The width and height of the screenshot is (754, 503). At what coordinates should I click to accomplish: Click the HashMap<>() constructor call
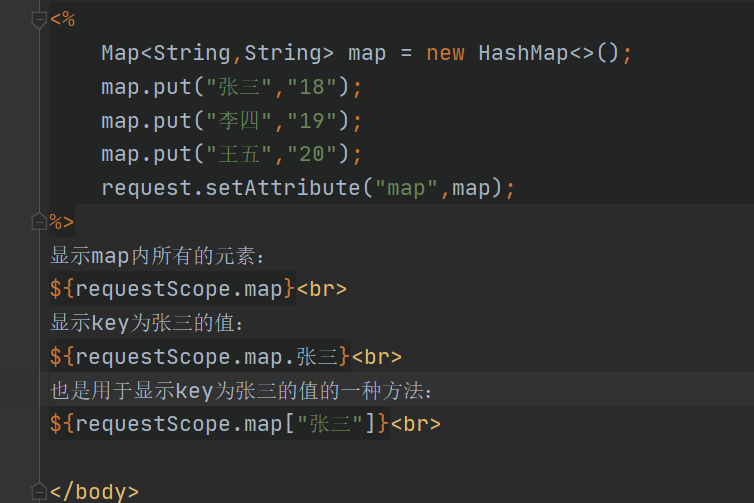[548, 53]
